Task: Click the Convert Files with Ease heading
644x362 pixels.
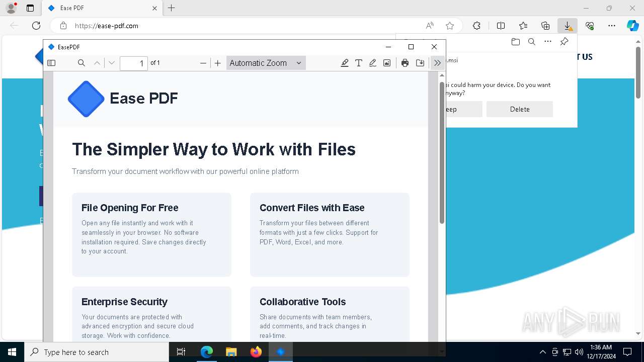Action: (312, 208)
